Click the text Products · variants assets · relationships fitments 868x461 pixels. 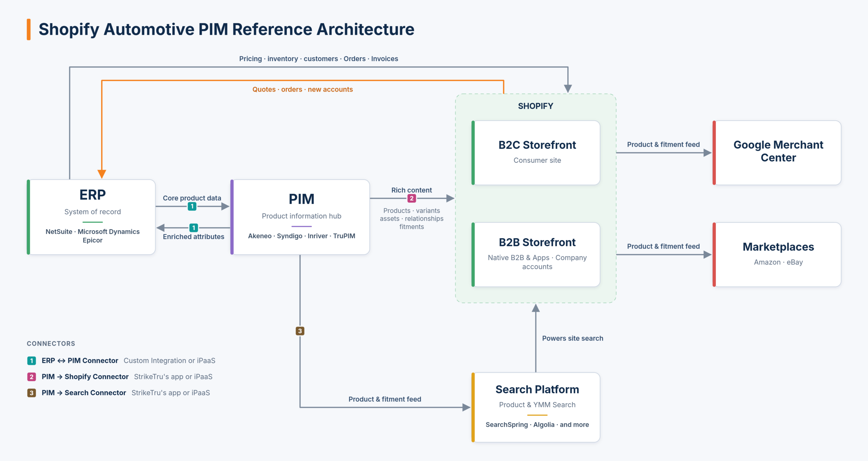coord(412,218)
